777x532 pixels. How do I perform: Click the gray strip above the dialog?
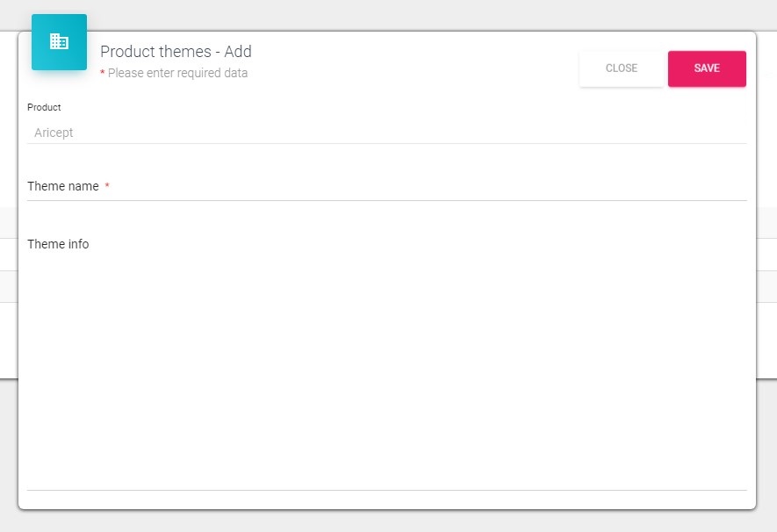pyautogui.click(x=386, y=14)
